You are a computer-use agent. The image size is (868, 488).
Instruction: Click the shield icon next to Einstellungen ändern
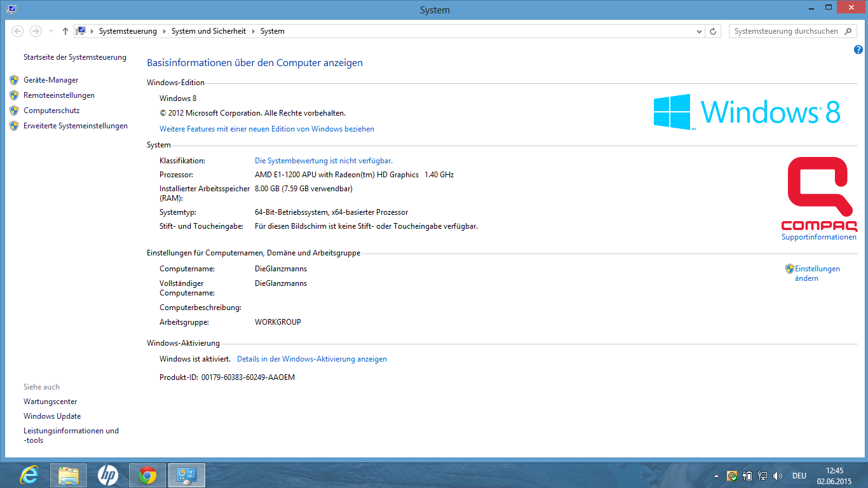click(790, 269)
